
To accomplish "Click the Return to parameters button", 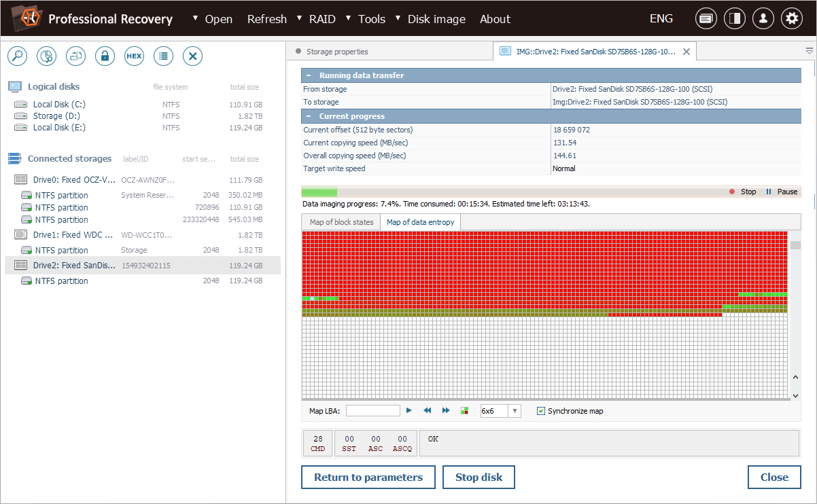I will pyautogui.click(x=368, y=478).
